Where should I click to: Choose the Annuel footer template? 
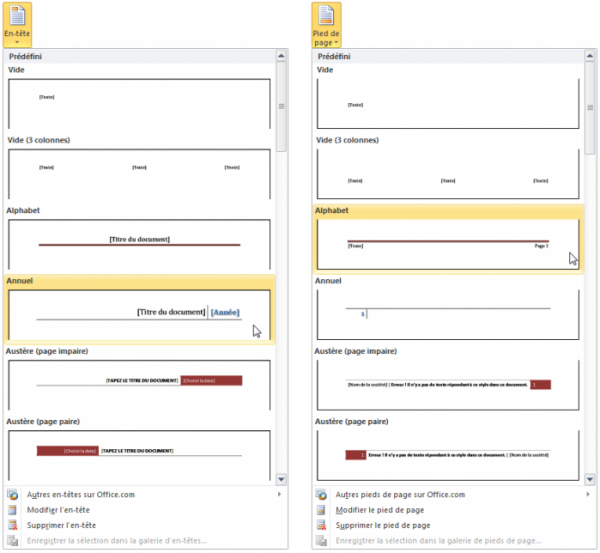pyautogui.click(x=448, y=315)
